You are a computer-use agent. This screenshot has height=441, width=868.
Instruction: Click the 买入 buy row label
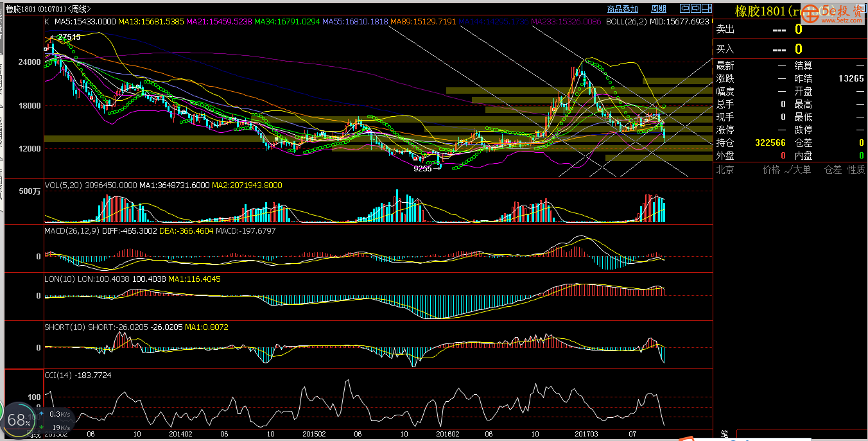tap(725, 49)
